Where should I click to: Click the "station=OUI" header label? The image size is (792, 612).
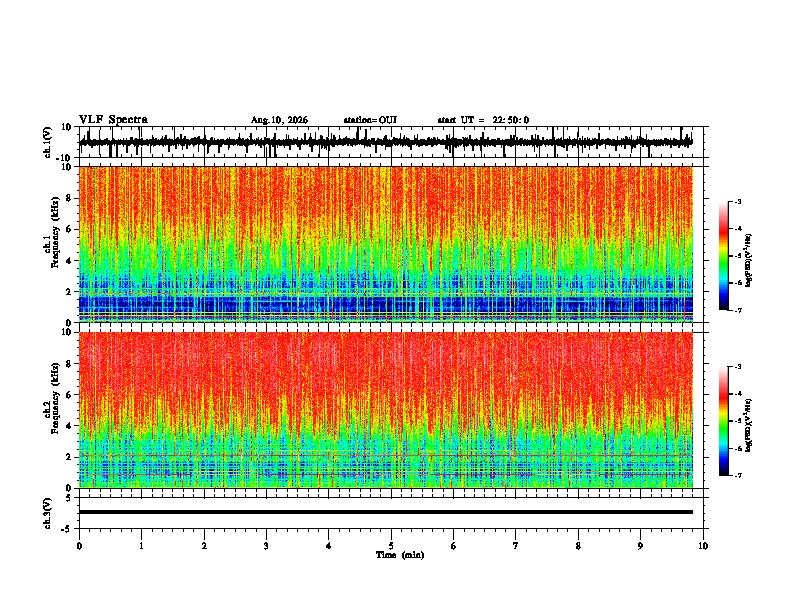[370, 120]
